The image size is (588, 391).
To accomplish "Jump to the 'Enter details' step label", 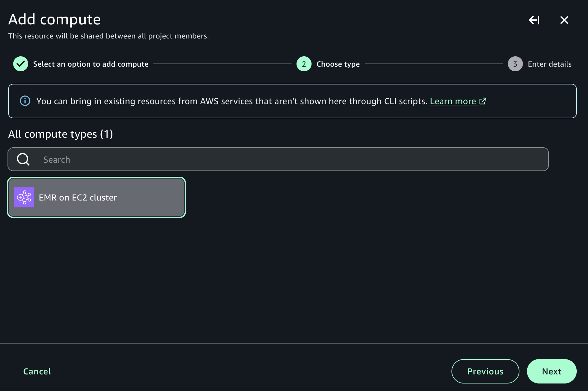I will click(x=549, y=64).
